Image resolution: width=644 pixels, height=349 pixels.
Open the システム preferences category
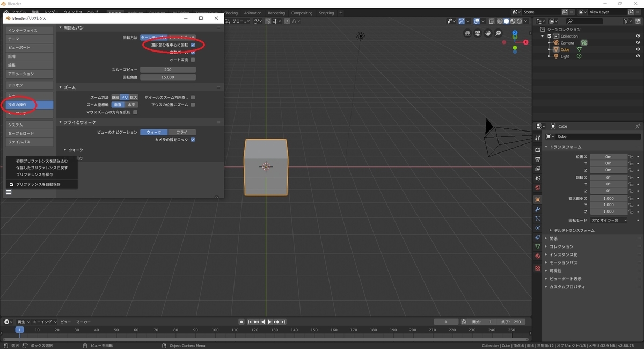point(30,125)
